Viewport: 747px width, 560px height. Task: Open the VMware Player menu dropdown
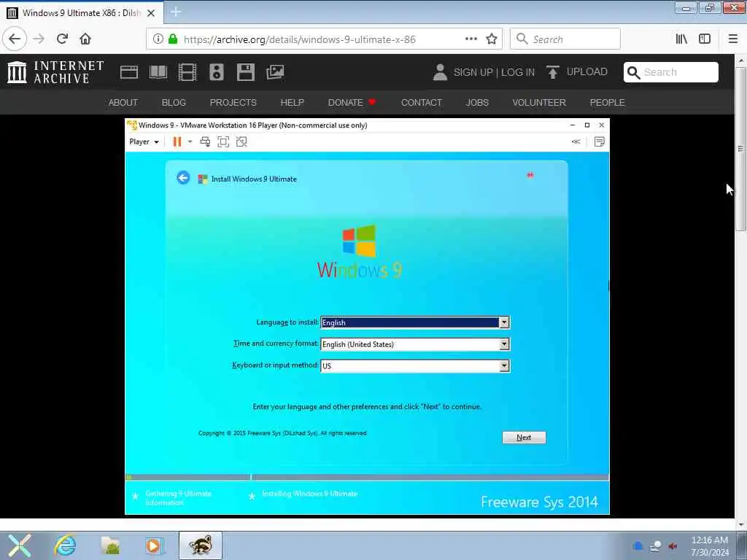tap(144, 141)
